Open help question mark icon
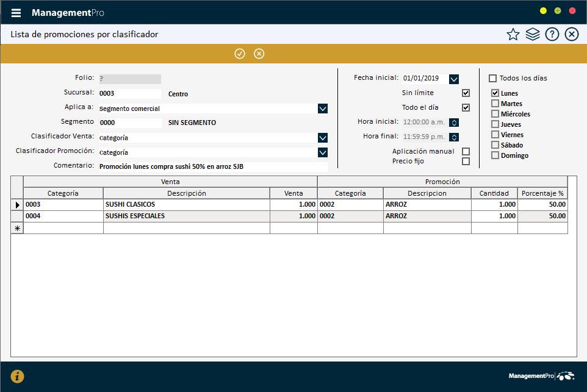The image size is (587, 392). (552, 34)
